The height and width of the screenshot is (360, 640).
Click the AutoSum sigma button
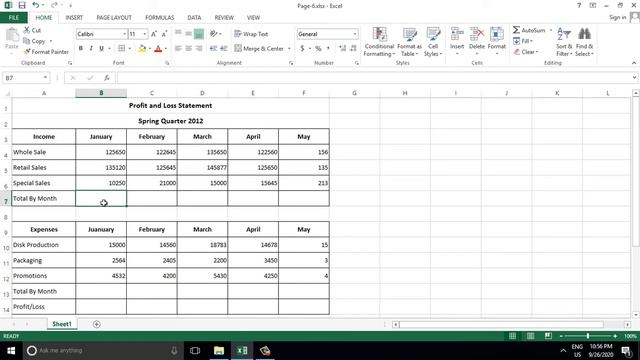click(529, 30)
